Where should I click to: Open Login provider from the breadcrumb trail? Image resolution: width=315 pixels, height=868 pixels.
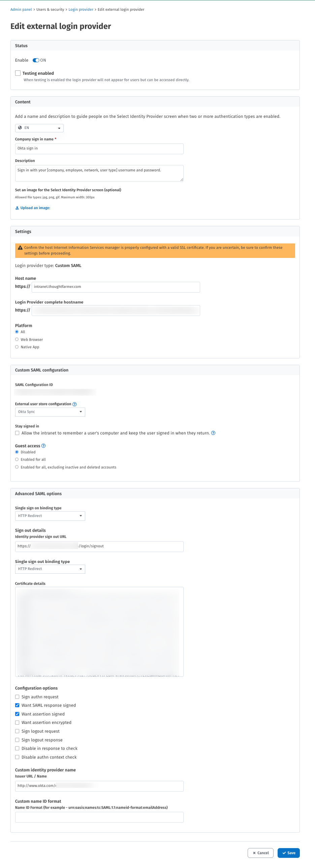[x=81, y=9]
